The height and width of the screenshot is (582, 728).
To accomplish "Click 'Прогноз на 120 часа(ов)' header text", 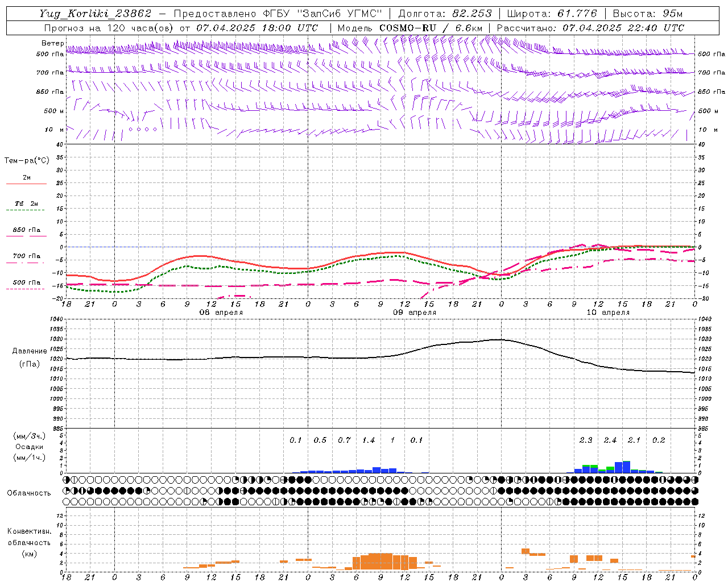I will (108, 28).
